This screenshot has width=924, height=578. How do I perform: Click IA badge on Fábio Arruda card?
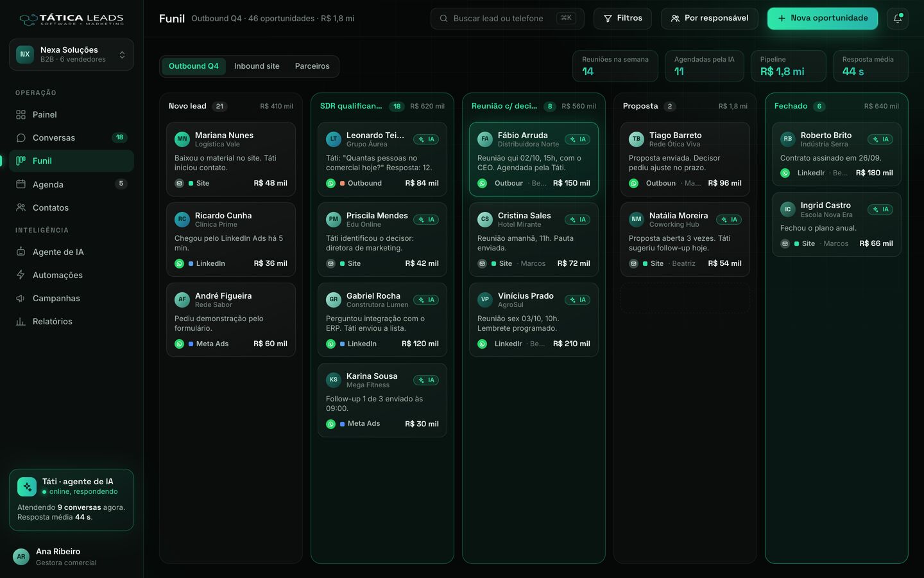[577, 139]
